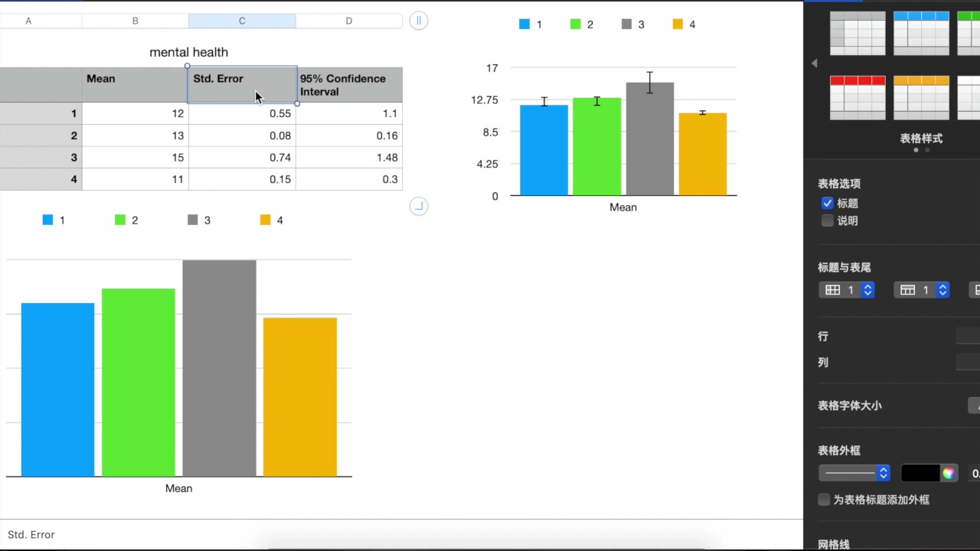Click green legend swatch 2 in error-bar chart
Image resolution: width=980 pixels, height=551 pixels.
click(x=576, y=24)
